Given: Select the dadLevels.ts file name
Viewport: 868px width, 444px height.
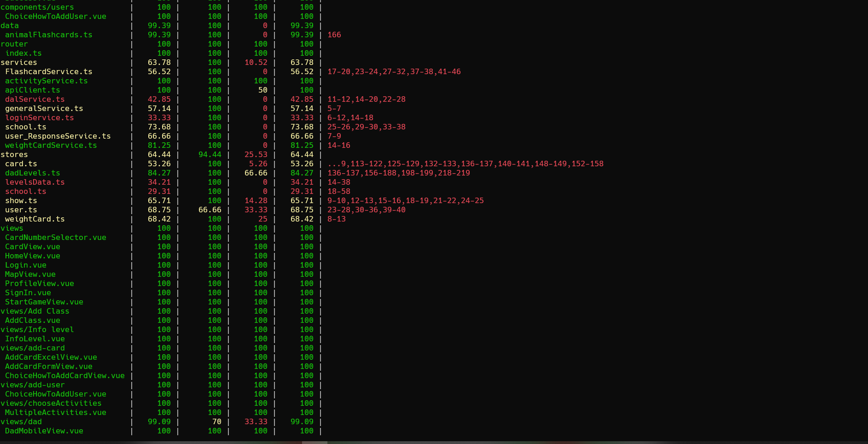Looking at the screenshot, I should (x=33, y=173).
